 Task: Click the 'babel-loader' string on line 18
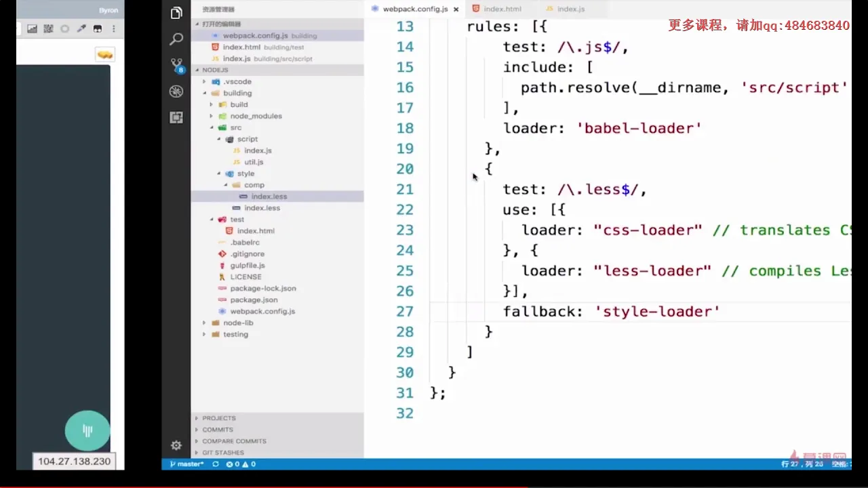tap(638, 128)
